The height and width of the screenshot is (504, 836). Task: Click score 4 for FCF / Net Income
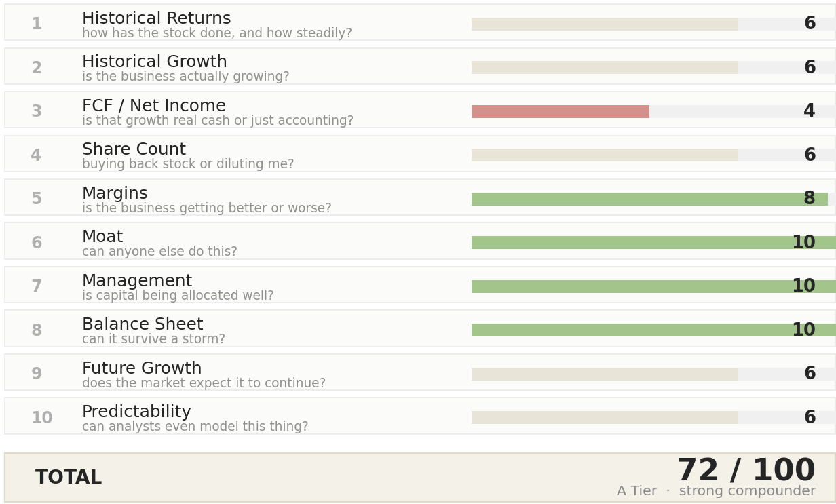click(x=810, y=111)
